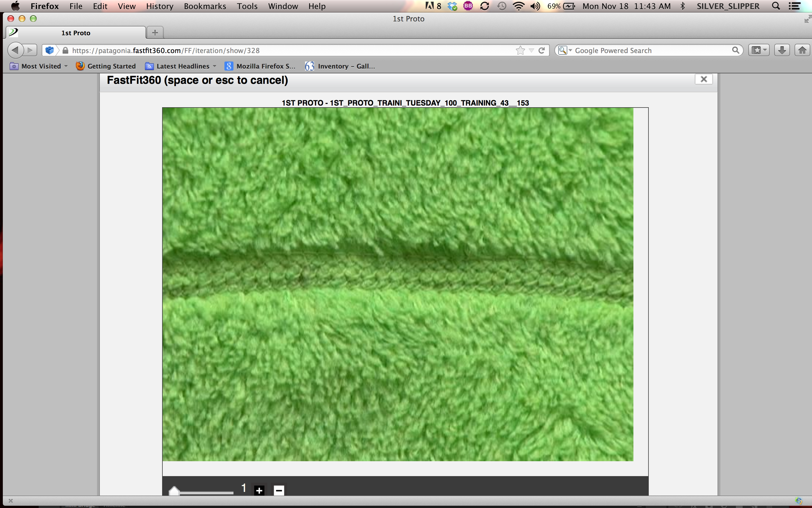The height and width of the screenshot is (508, 812).
Task: Click the SILVER_SLIPPER user name
Action: [x=728, y=6]
